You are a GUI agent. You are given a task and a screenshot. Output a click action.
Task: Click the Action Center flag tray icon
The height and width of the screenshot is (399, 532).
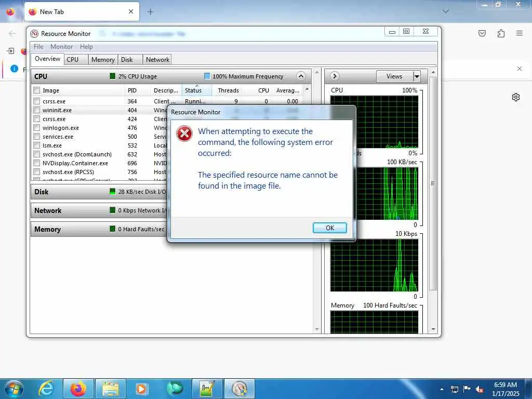click(x=467, y=389)
